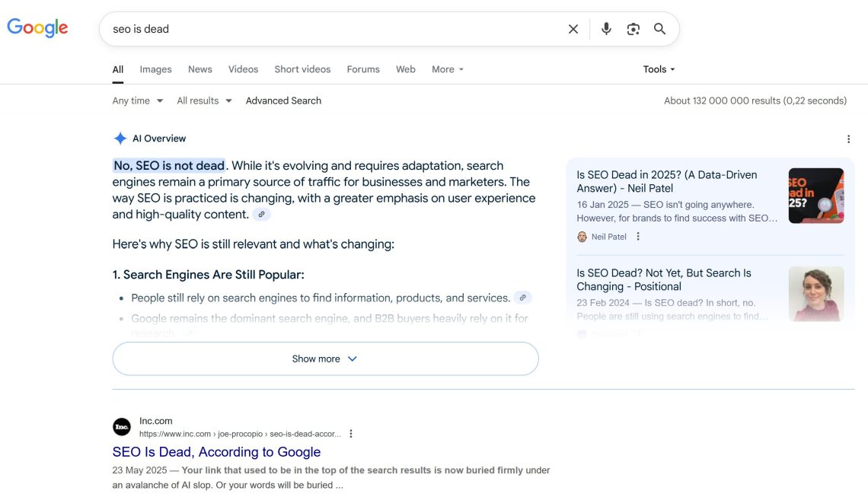Image resolution: width=868 pixels, height=494 pixels.
Task: Start voice search with the microphone icon
Action: (606, 29)
